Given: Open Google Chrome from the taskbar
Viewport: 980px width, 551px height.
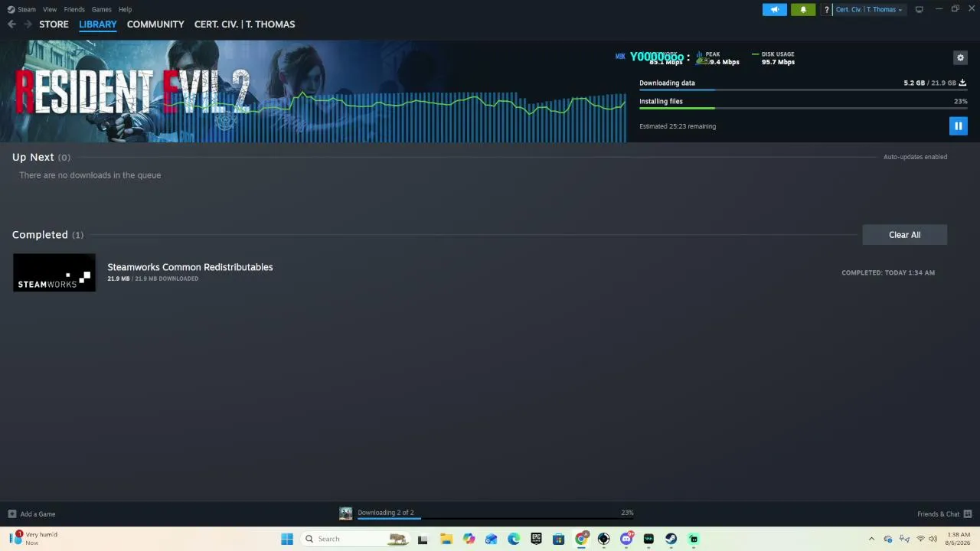Looking at the screenshot, I should click(581, 539).
